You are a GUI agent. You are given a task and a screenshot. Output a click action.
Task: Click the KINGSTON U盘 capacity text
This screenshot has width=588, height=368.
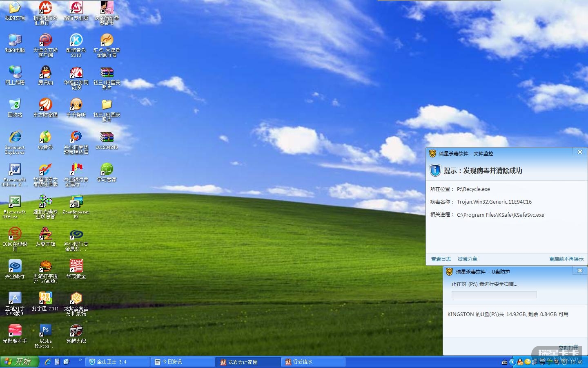tap(508, 314)
